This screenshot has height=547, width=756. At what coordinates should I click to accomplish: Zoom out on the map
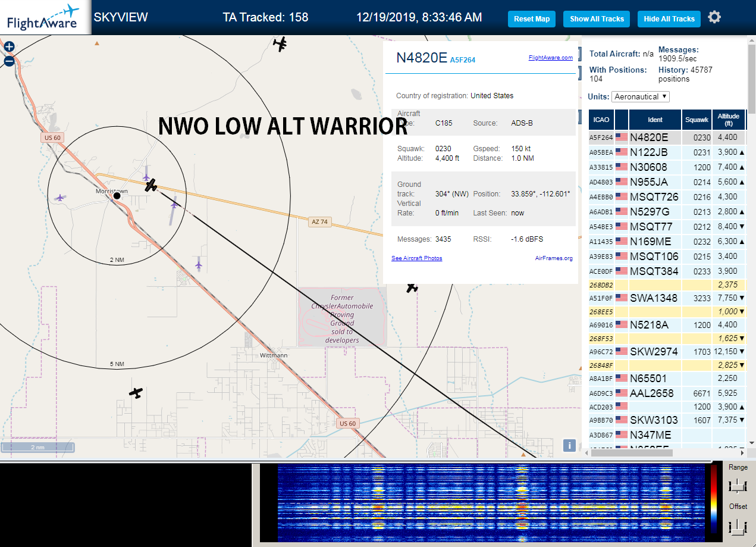coord(9,61)
